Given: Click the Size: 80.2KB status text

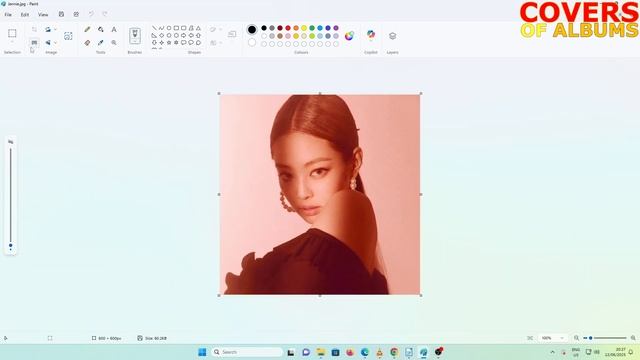Looking at the screenshot, I should 156,338.
